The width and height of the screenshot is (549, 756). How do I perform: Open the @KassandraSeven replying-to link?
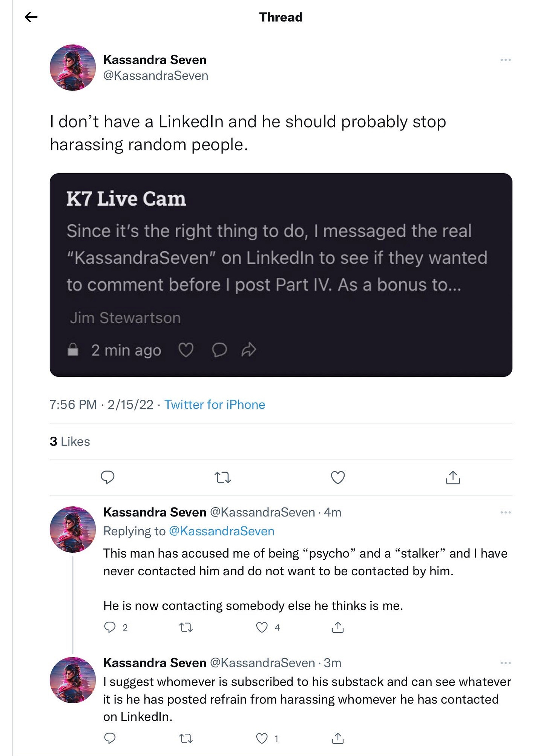pos(222,531)
